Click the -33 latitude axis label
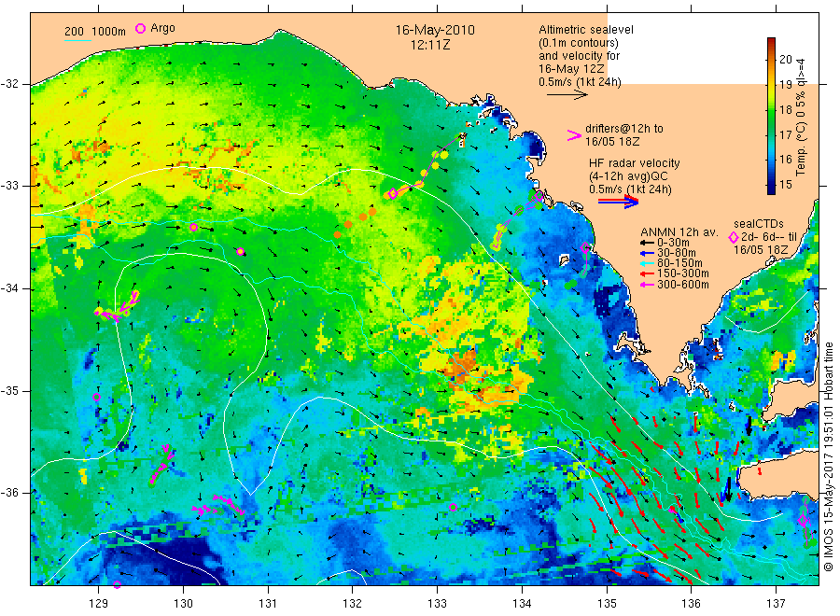Screen dimensions: 840x616 (9, 186)
